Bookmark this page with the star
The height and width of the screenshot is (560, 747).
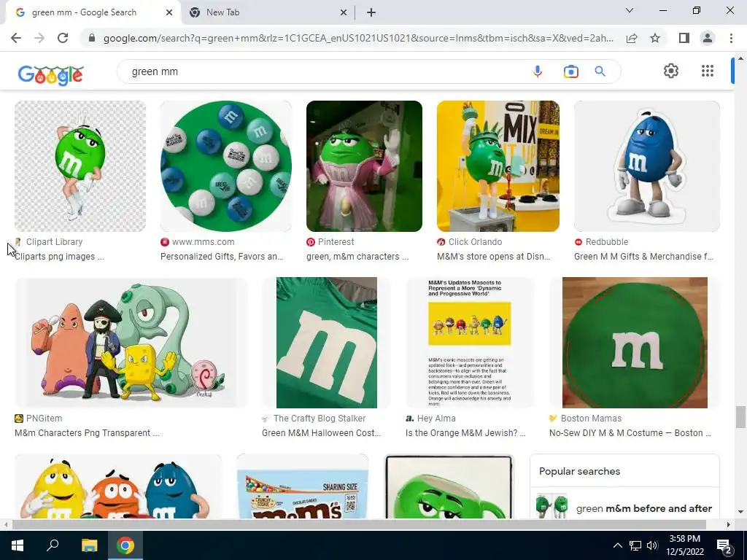click(x=655, y=38)
